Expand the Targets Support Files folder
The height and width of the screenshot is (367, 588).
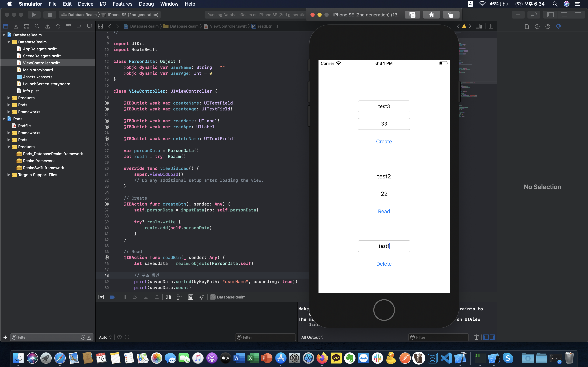pyautogui.click(x=9, y=175)
